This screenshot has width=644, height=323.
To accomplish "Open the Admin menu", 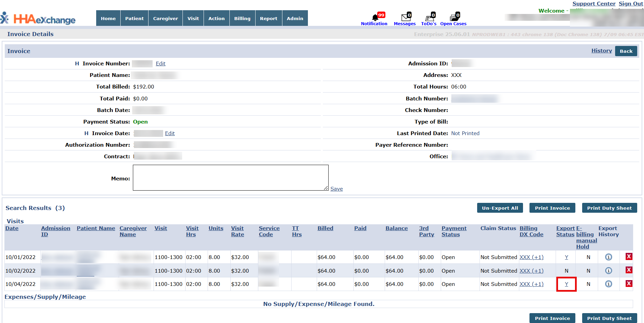I will [x=295, y=18].
